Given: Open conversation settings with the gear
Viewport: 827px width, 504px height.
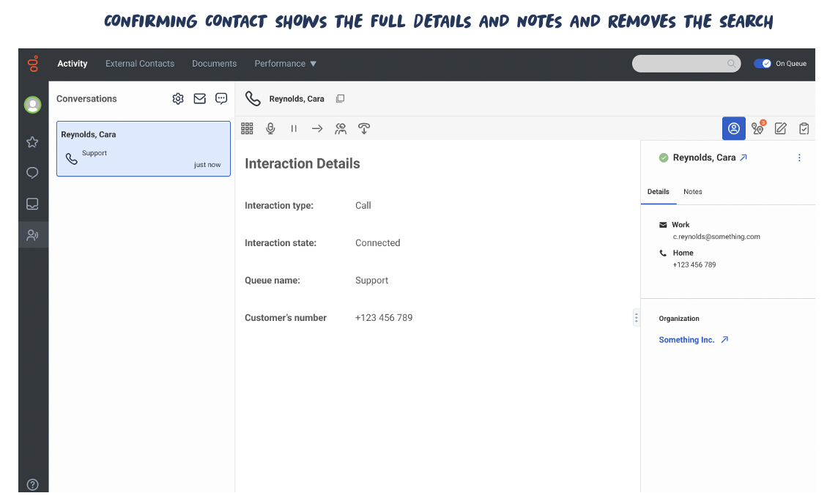Looking at the screenshot, I should 178,98.
